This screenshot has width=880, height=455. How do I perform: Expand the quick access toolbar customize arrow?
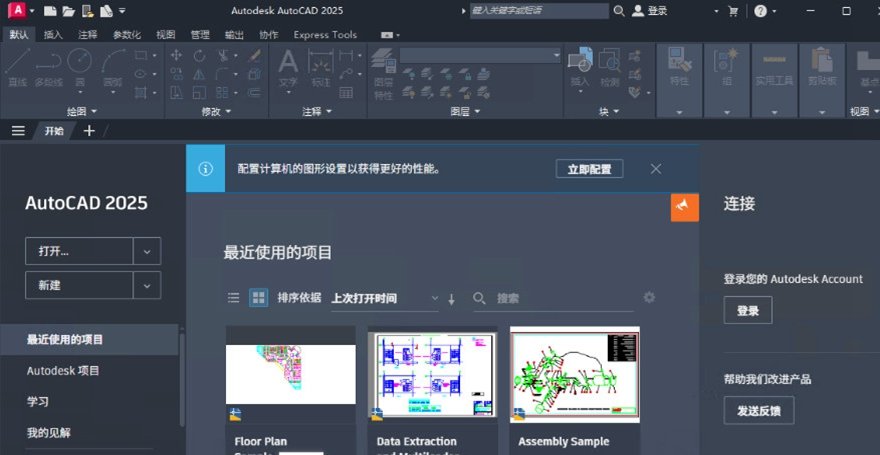tap(122, 11)
